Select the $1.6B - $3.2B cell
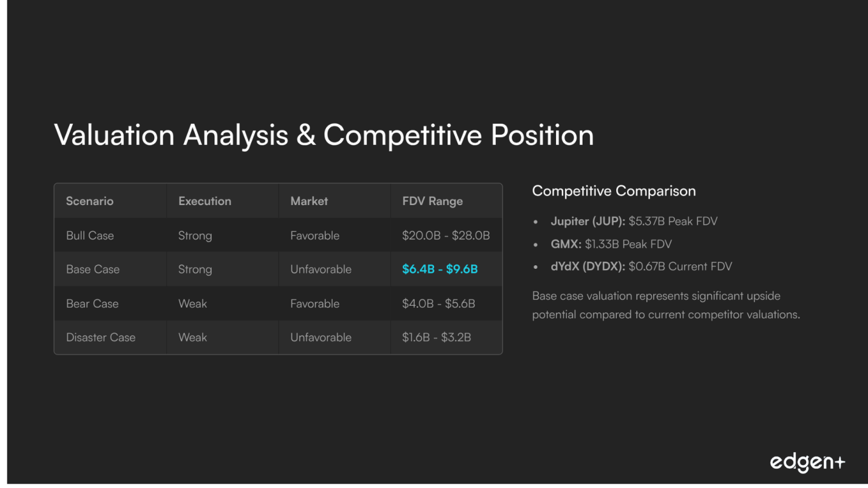This screenshot has height=488, width=868. click(436, 337)
